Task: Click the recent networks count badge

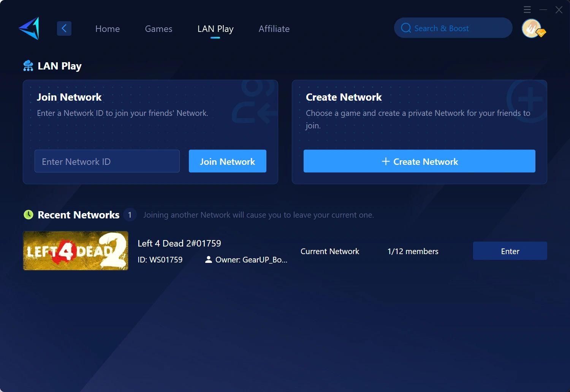Action: click(130, 215)
